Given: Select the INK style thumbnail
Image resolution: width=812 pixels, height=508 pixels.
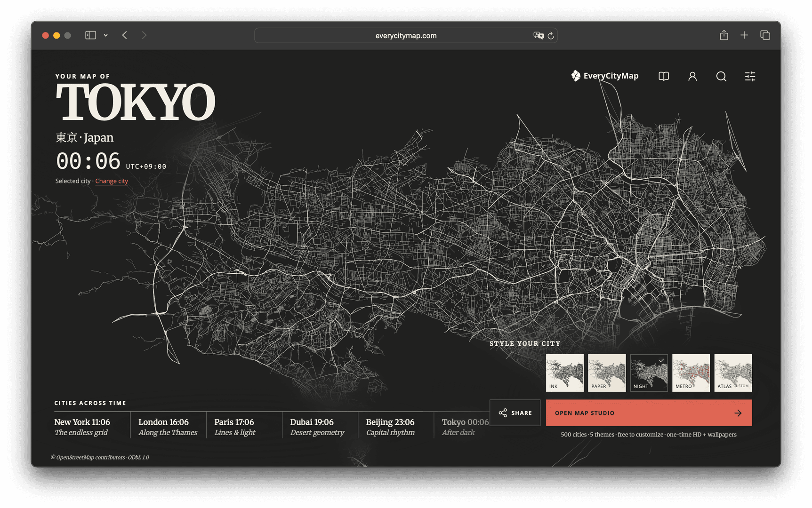Looking at the screenshot, I should point(565,373).
